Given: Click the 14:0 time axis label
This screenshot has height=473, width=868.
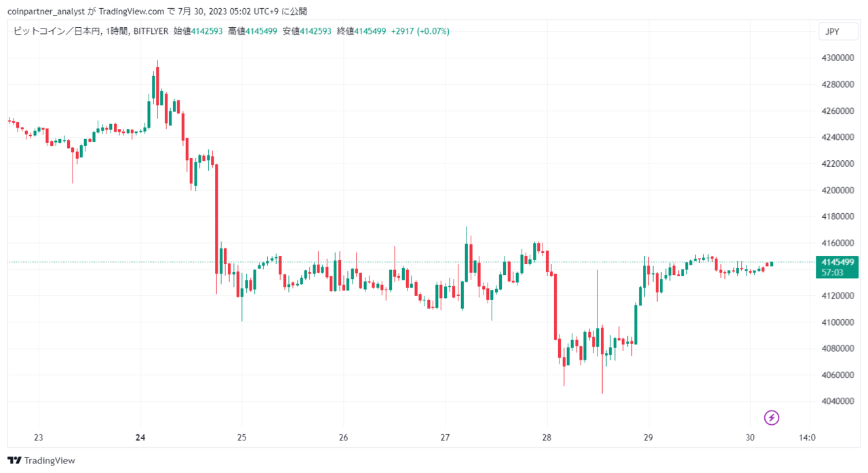Looking at the screenshot, I should [x=808, y=438].
